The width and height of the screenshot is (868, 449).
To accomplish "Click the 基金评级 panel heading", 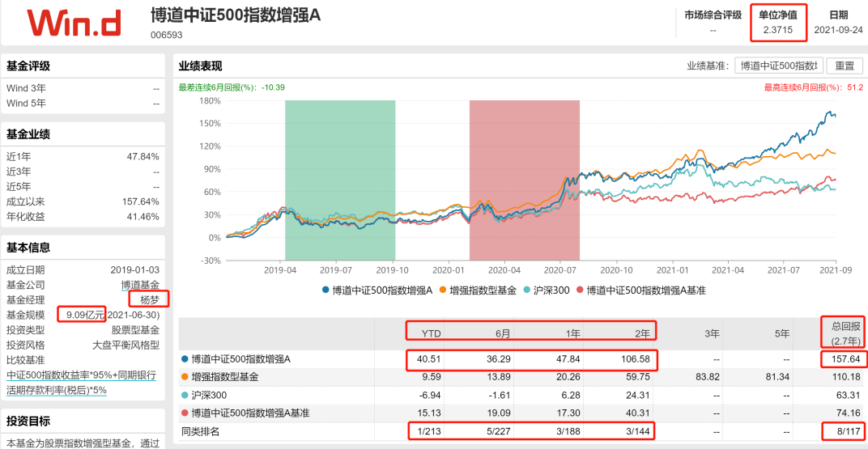I will (28, 66).
